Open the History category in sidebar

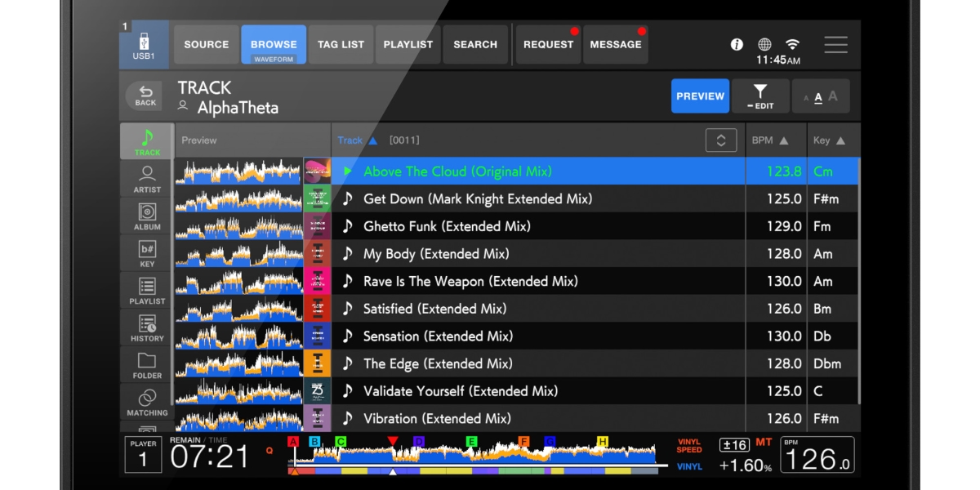tap(147, 327)
